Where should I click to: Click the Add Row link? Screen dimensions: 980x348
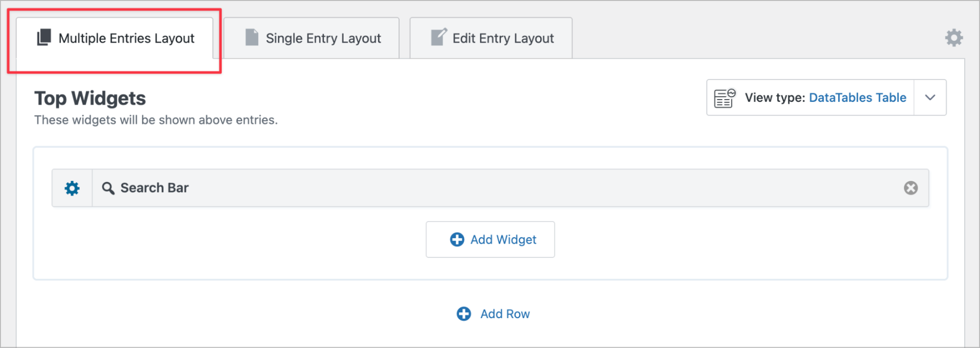click(493, 314)
